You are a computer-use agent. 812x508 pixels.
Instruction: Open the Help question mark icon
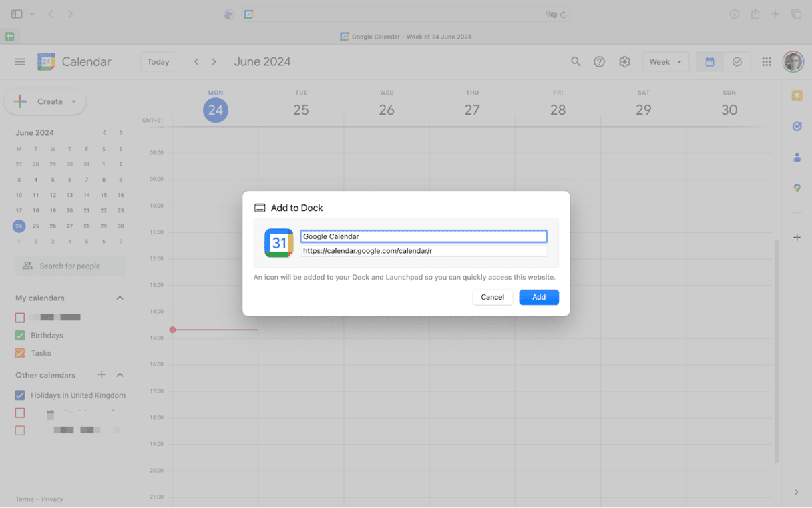click(600, 62)
